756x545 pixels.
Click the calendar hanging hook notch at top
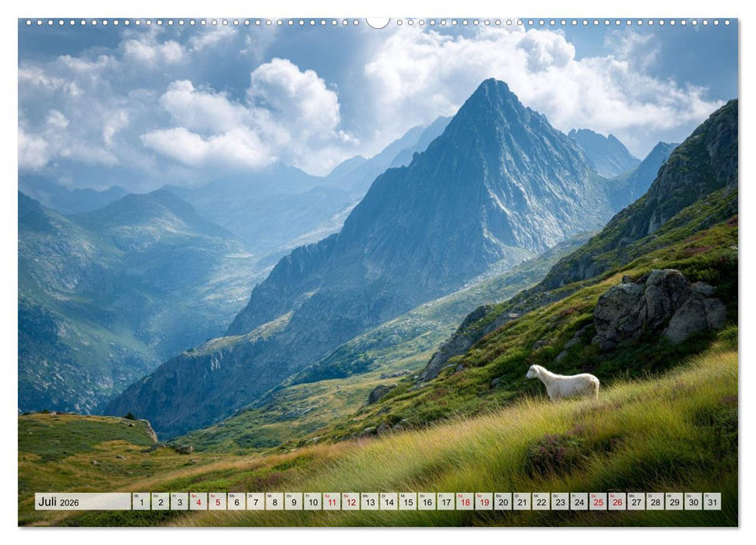378,23
